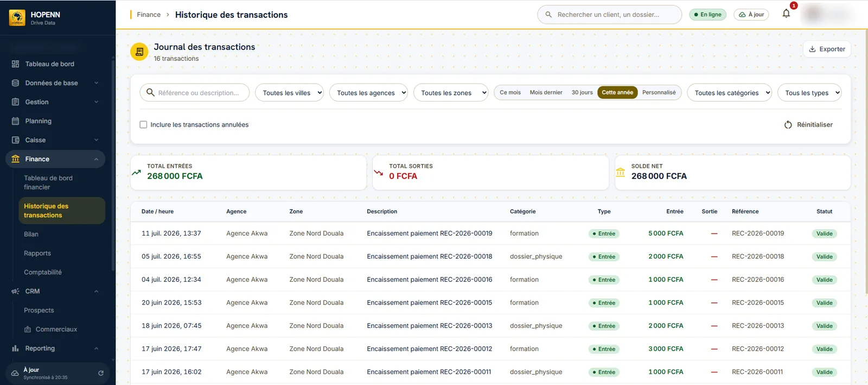Click the 3 000 FCFA entry amount

666,349
